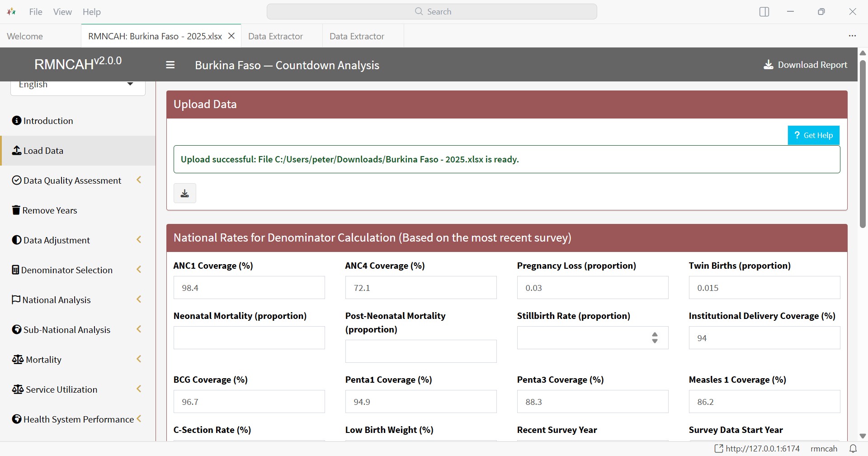The height and width of the screenshot is (456, 868).
Task: Toggle the split layout panel icon
Action: click(x=764, y=12)
